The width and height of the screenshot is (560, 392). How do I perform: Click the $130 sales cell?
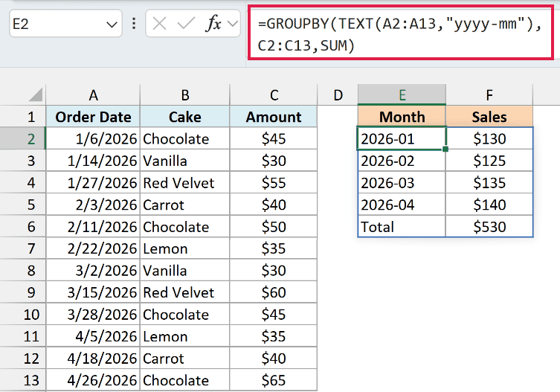[x=489, y=138]
